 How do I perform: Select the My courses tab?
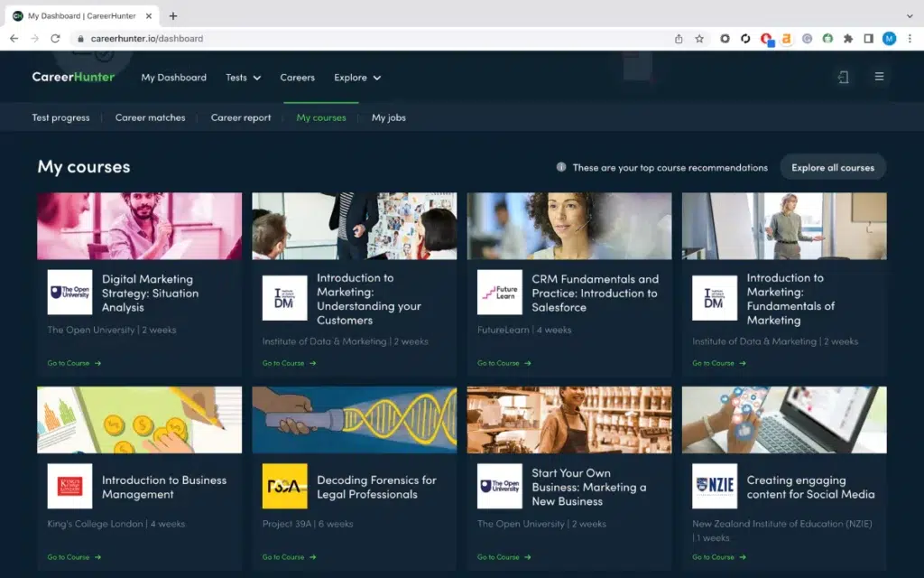coord(321,117)
